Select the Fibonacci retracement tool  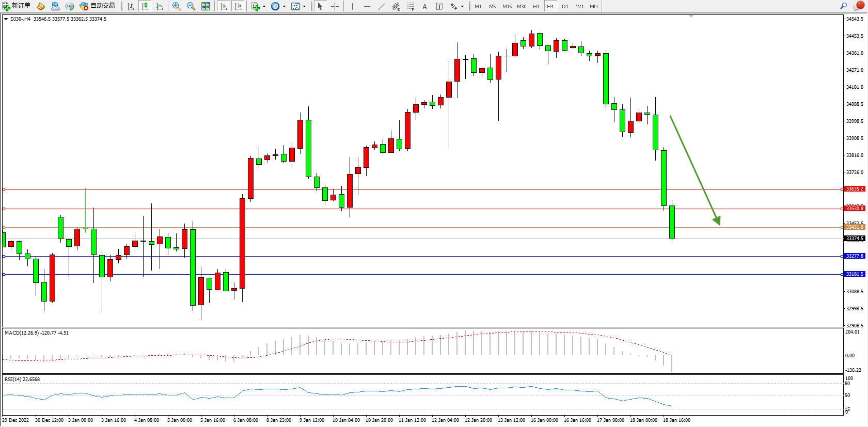point(410,6)
